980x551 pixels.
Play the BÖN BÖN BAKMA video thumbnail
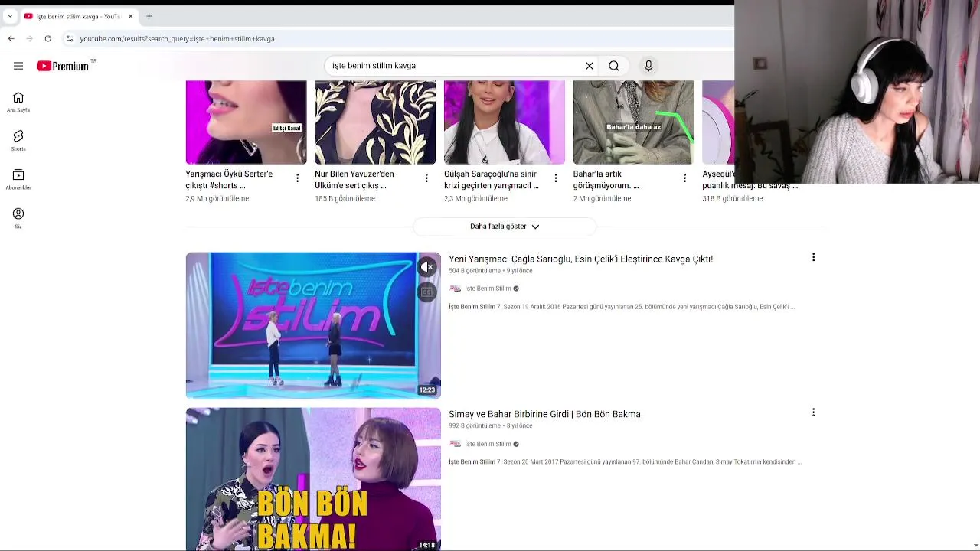click(x=313, y=479)
